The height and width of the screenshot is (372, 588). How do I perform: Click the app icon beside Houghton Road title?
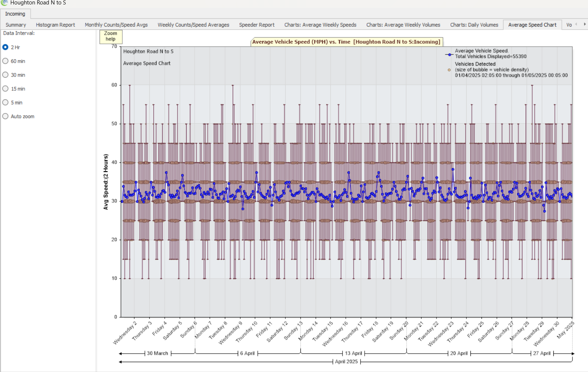4,3
